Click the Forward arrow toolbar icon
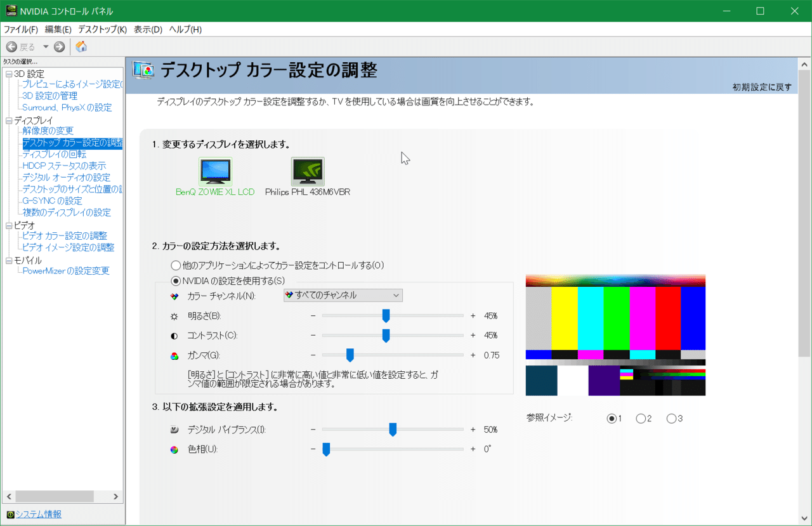The height and width of the screenshot is (526, 812). tap(59, 46)
